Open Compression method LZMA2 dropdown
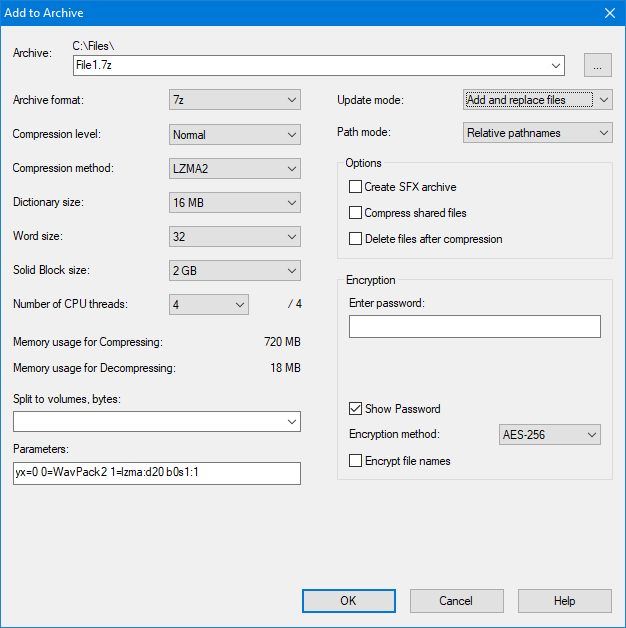This screenshot has height=628, width=626. (x=235, y=168)
